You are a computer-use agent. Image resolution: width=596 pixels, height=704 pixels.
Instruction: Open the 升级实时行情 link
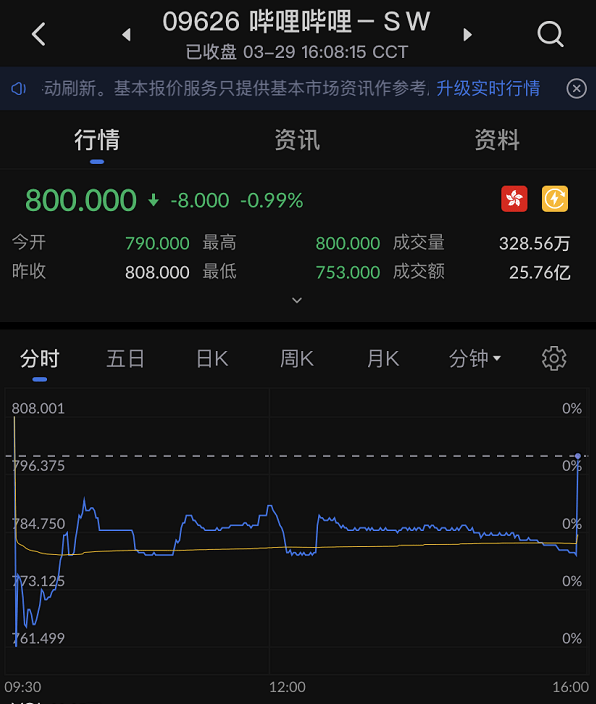[x=488, y=88]
